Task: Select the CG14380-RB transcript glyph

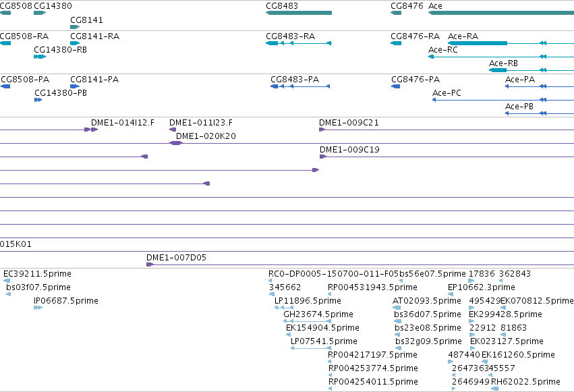Action: (40, 57)
